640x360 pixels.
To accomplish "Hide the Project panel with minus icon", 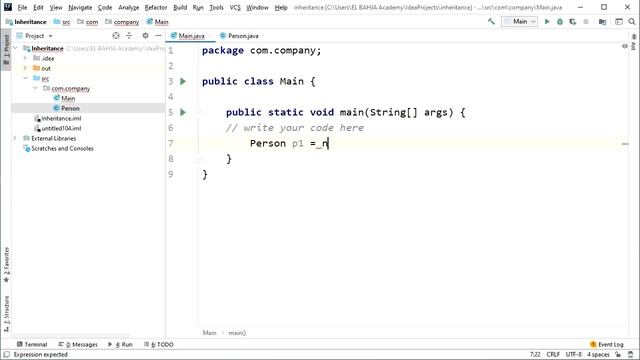I will coord(158,36).
